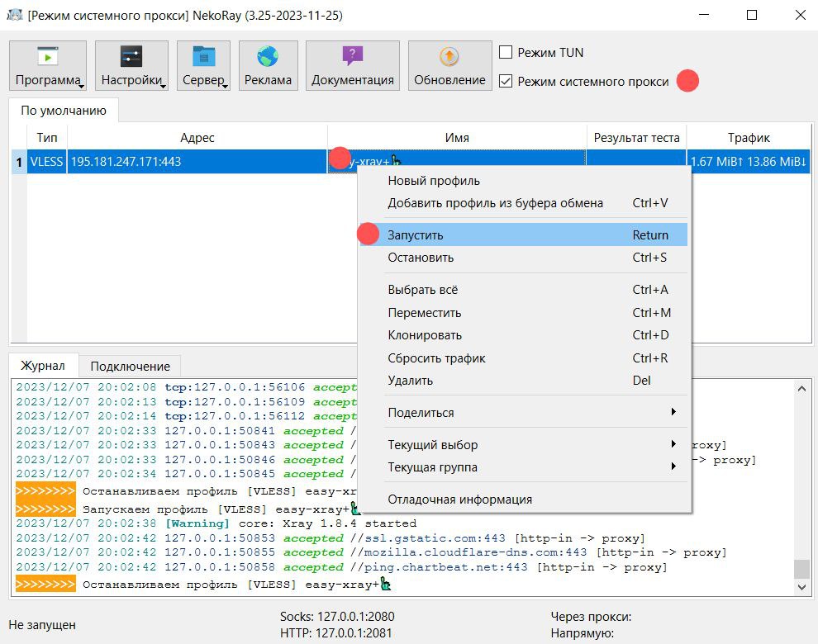Expand the Текущий выбор submenu
The height and width of the screenshot is (644, 818).
[530, 445]
